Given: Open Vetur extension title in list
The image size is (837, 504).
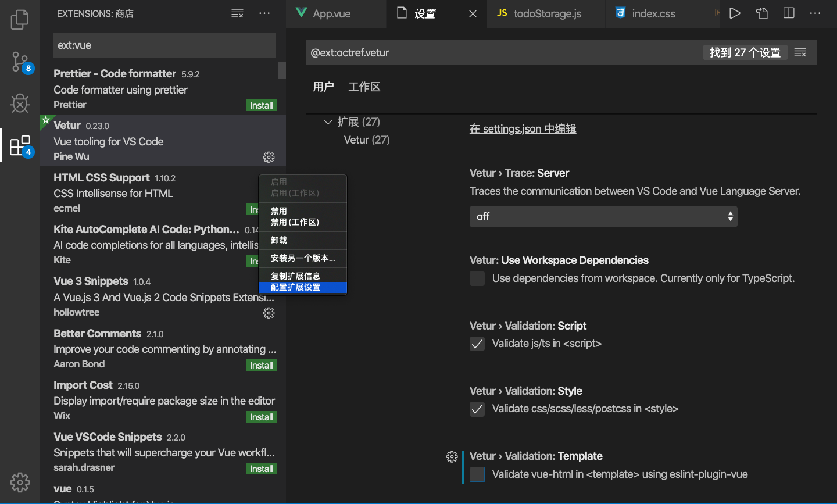Looking at the screenshot, I should coord(67,126).
